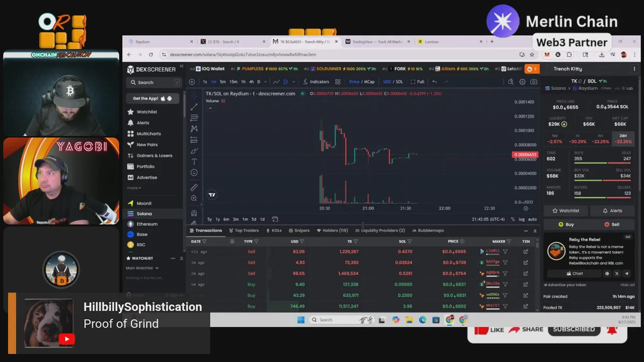Open the Bubblemaps tab
The height and width of the screenshot is (362, 644).
pos(428,231)
